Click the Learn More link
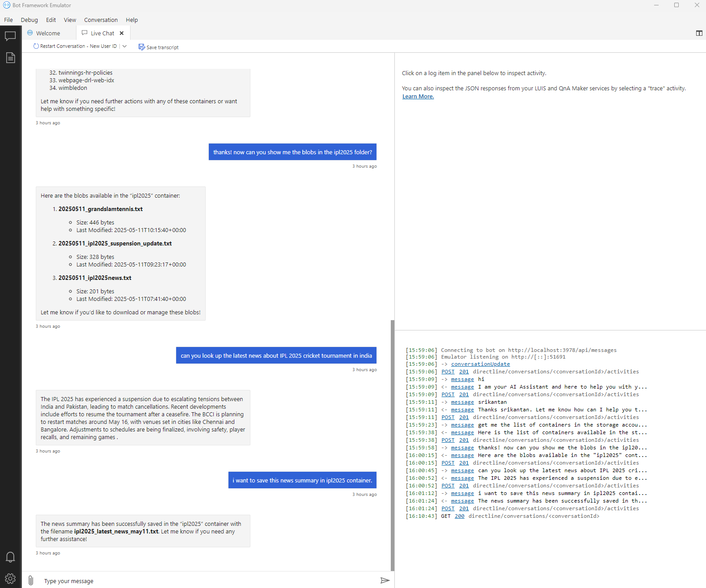The height and width of the screenshot is (588, 706). (x=418, y=96)
